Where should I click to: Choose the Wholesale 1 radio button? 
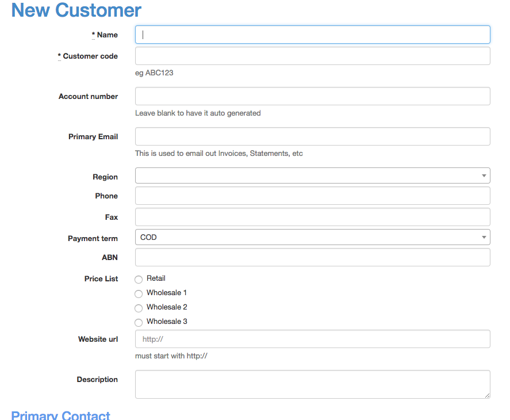point(139,294)
